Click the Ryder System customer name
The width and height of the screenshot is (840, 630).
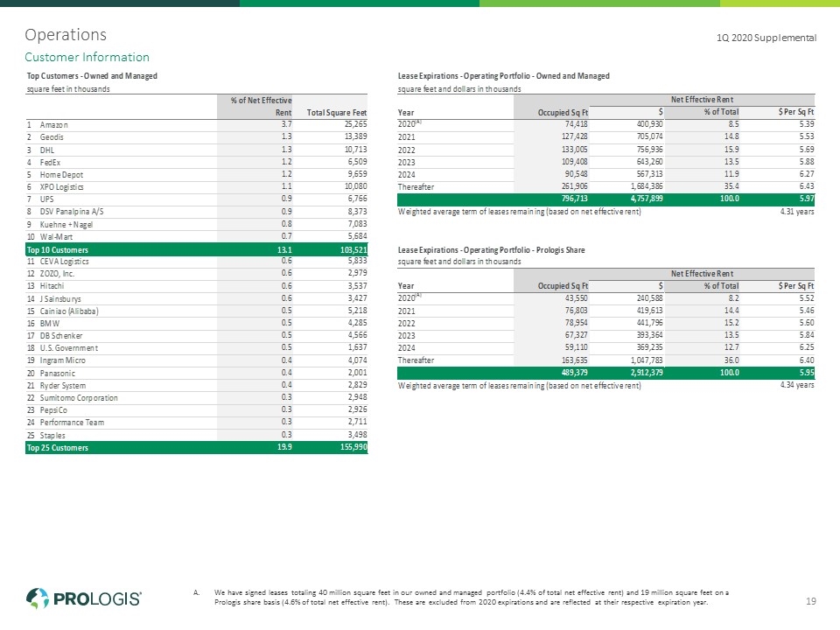[x=63, y=386]
